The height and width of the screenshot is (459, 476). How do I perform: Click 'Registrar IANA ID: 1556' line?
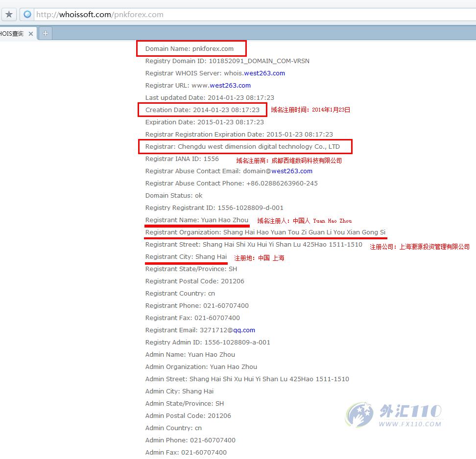(x=182, y=159)
